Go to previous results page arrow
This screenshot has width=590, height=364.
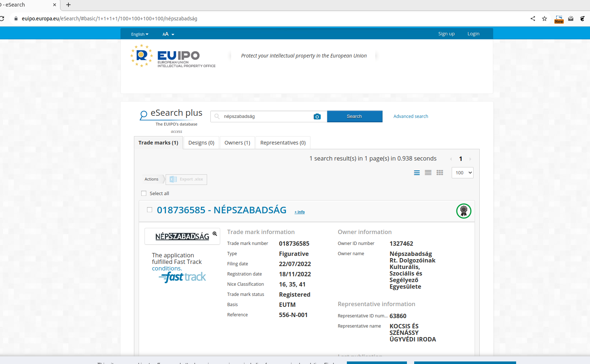pyautogui.click(x=451, y=159)
